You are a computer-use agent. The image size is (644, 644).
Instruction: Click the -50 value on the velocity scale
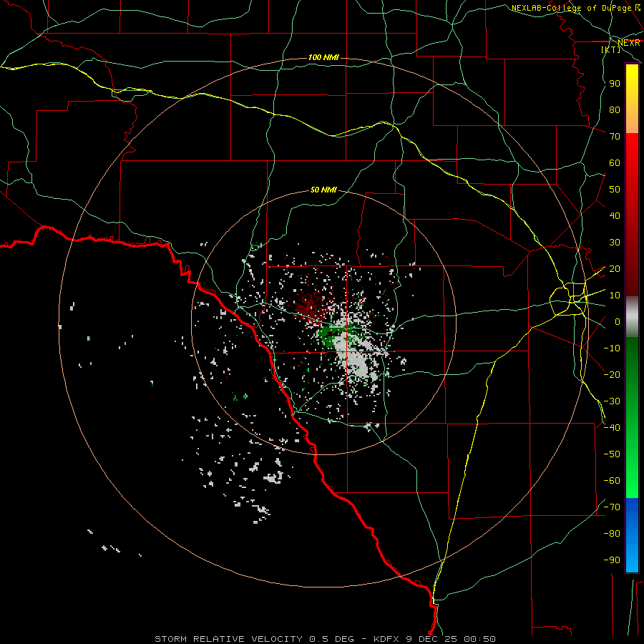click(612, 454)
